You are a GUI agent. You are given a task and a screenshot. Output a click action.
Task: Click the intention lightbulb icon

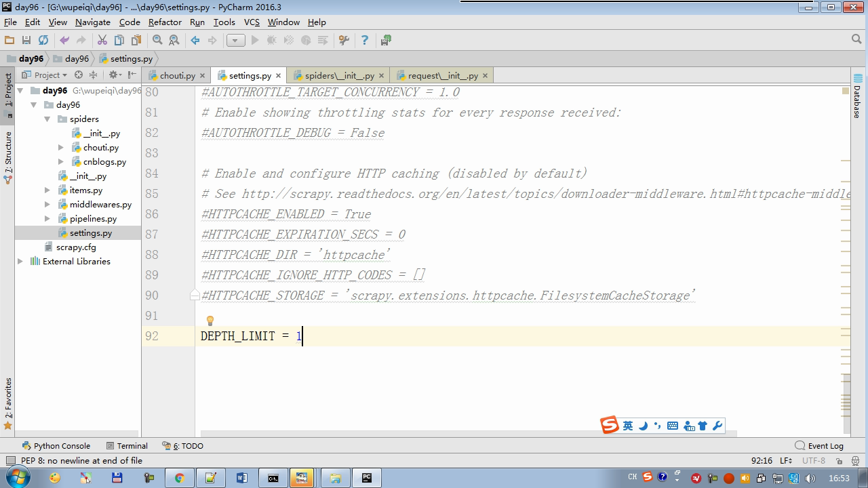(210, 321)
